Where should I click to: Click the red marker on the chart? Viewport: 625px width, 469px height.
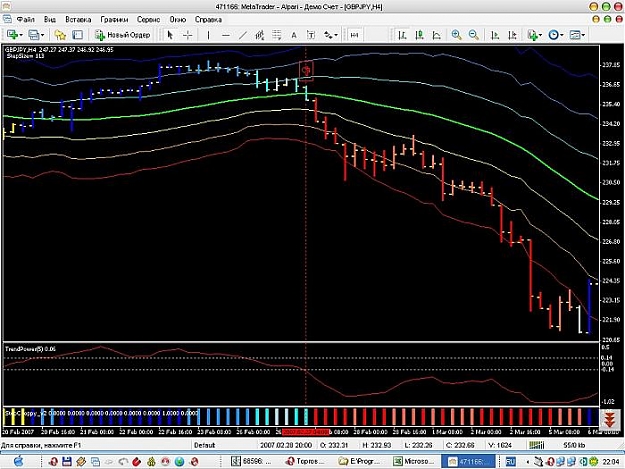click(x=306, y=71)
